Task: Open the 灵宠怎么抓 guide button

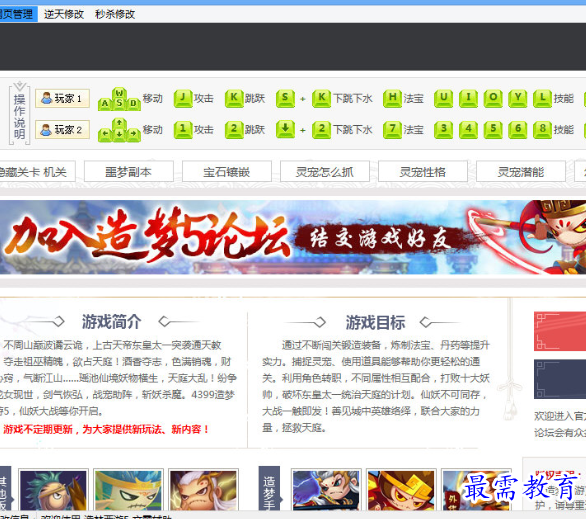Action: tap(325, 172)
